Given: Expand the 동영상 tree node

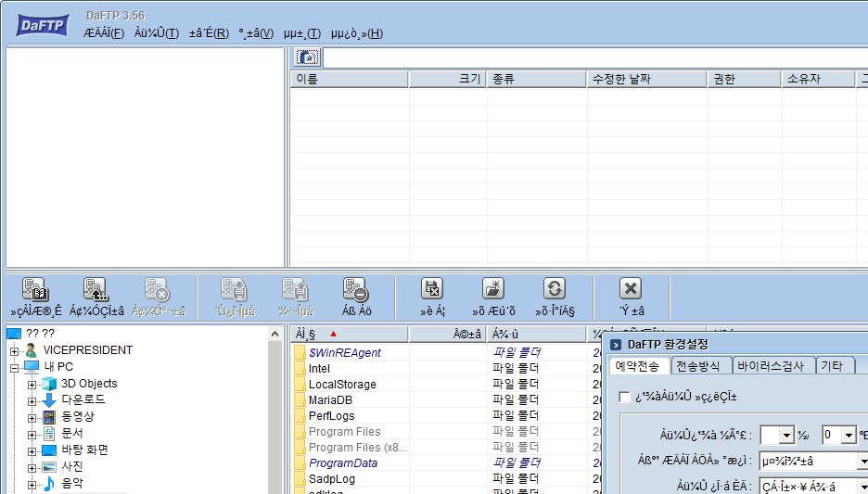Looking at the screenshot, I should click(32, 418).
